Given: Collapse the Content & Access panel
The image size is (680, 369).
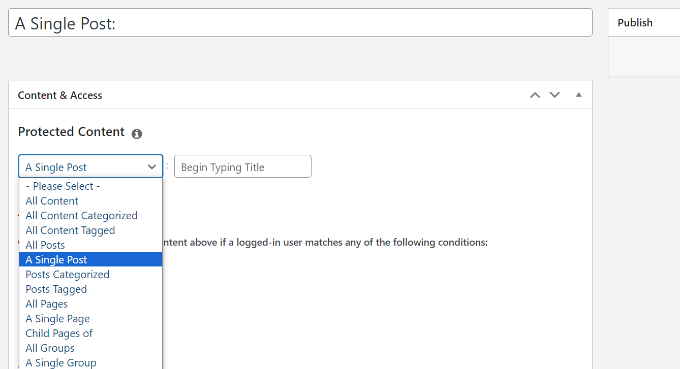Looking at the screenshot, I should [579, 95].
